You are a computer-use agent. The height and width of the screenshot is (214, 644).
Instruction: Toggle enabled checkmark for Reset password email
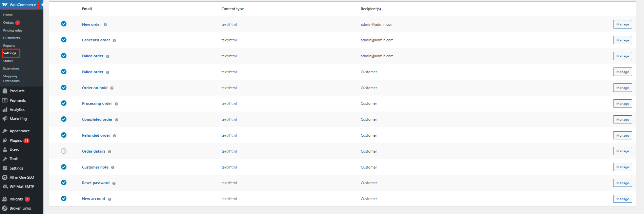pos(64,182)
